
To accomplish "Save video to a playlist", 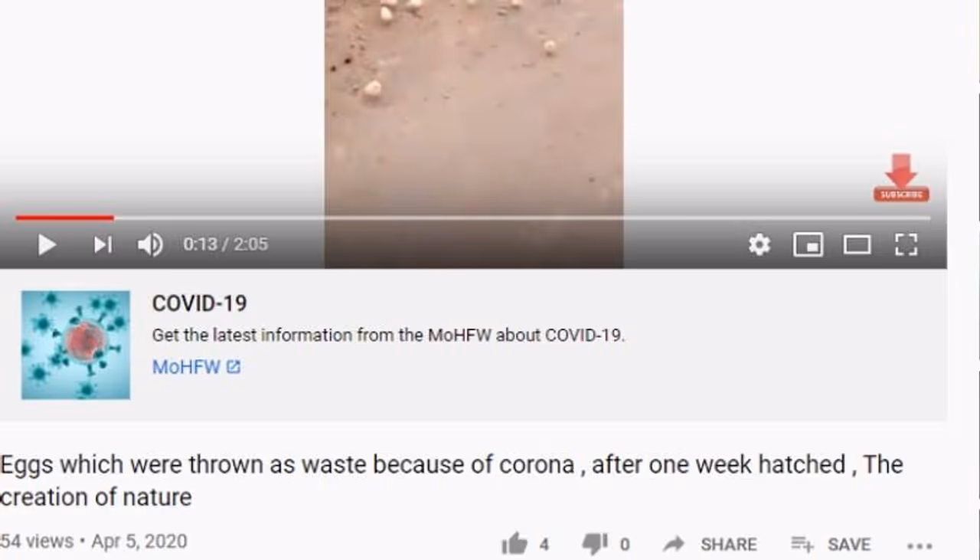I will [x=831, y=544].
